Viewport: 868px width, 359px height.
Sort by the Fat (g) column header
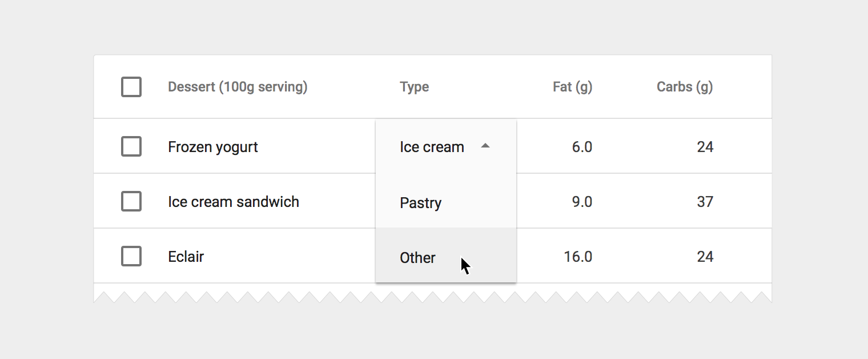coord(572,87)
